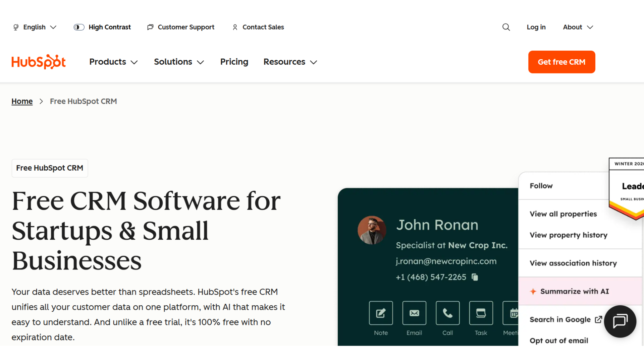This screenshot has height=362, width=644.
Task: Select Opt out of email entry
Action: click(559, 341)
